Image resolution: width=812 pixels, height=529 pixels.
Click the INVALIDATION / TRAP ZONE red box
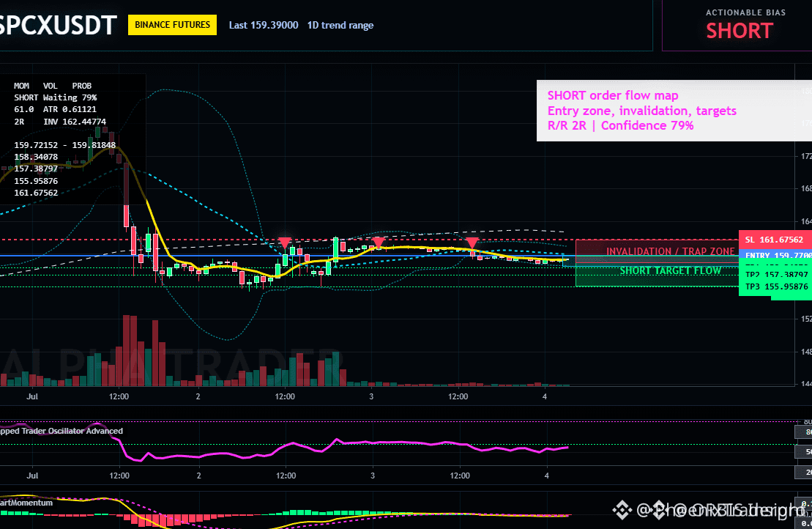point(657,251)
